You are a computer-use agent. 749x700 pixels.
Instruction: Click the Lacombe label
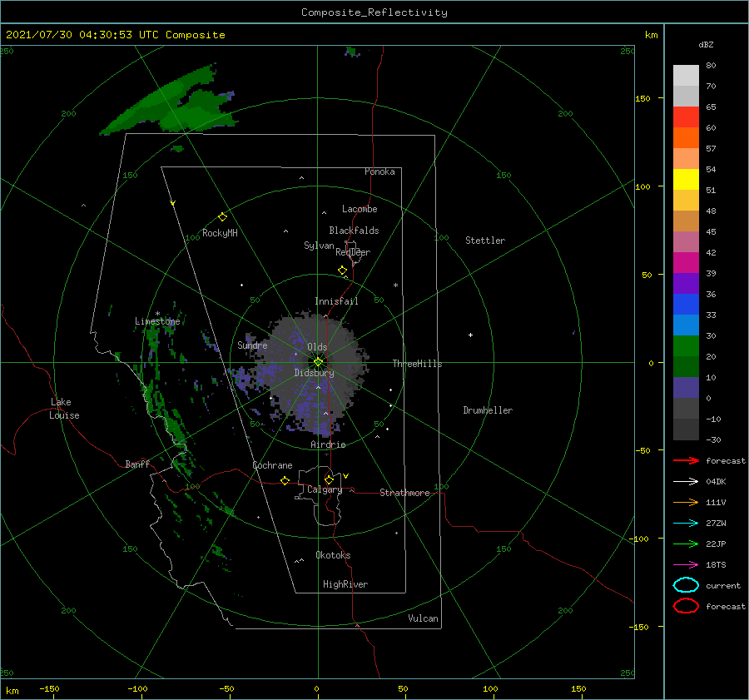click(x=360, y=209)
